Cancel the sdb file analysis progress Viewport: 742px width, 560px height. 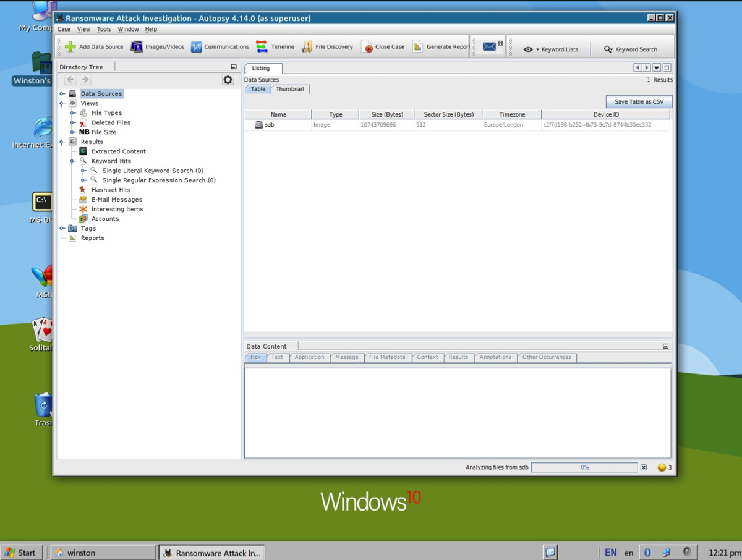[x=644, y=468]
